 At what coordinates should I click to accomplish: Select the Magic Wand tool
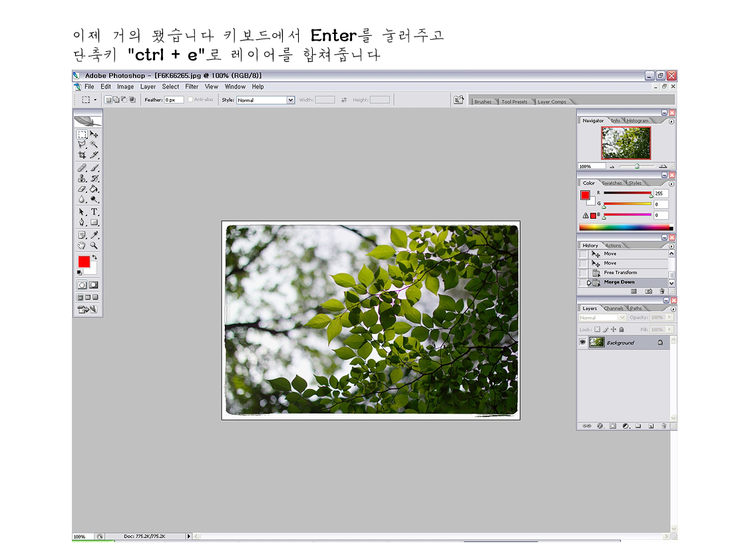tap(94, 144)
